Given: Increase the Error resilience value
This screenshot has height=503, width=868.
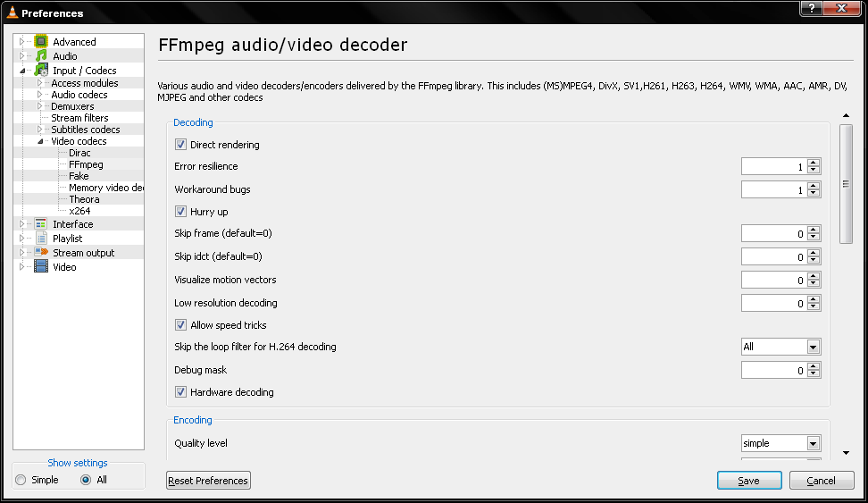Looking at the screenshot, I should pos(814,163).
